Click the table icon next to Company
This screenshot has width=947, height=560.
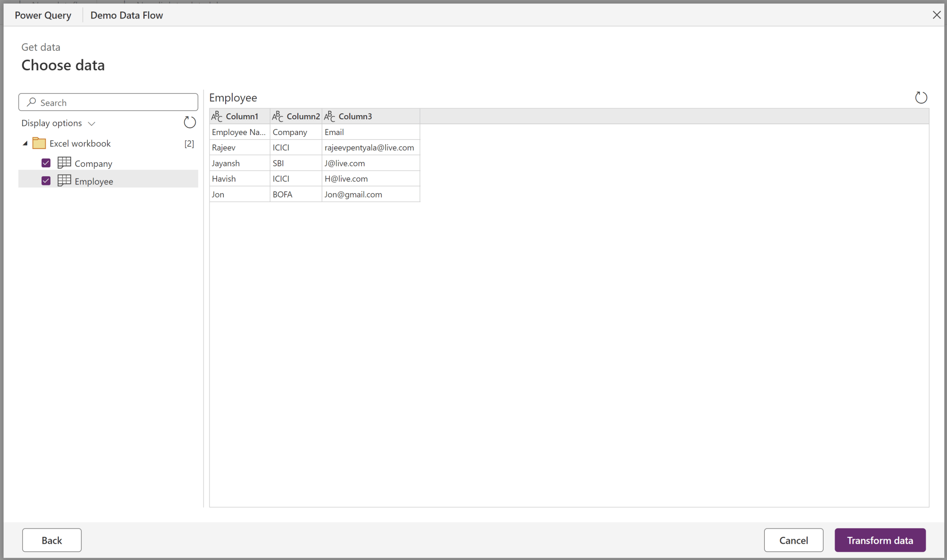(64, 163)
